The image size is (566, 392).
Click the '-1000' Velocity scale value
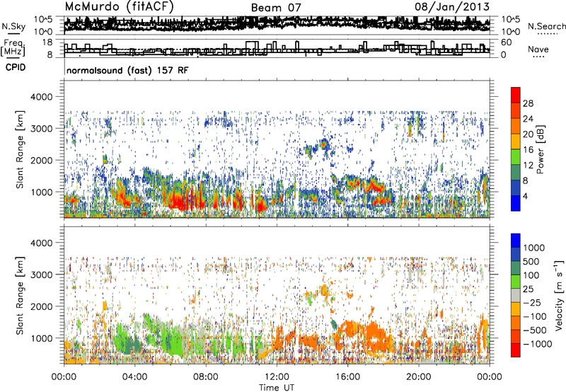[537, 344]
